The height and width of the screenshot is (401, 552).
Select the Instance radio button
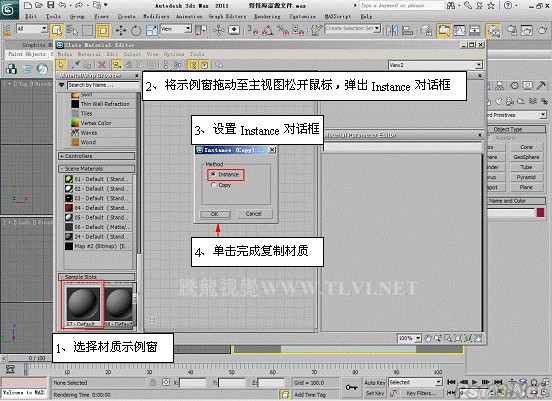213,174
